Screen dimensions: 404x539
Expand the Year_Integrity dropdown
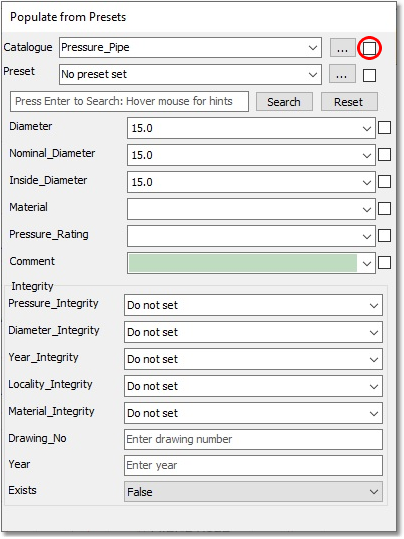point(253,359)
